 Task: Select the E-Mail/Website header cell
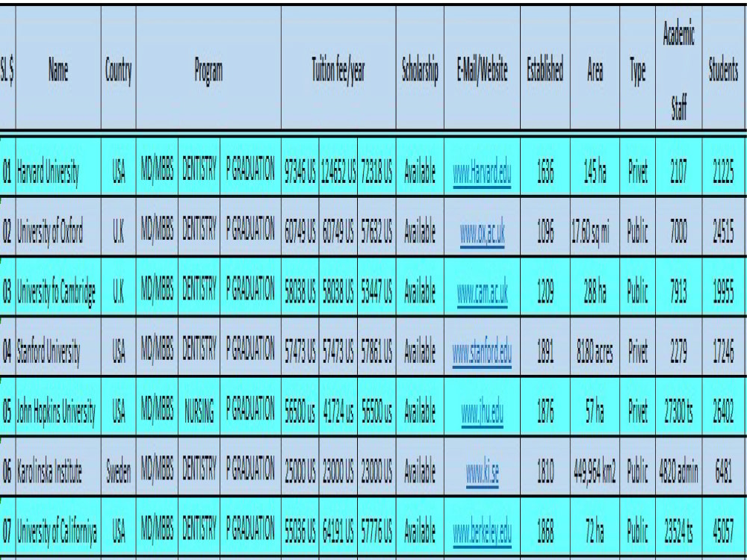pyautogui.click(x=482, y=69)
